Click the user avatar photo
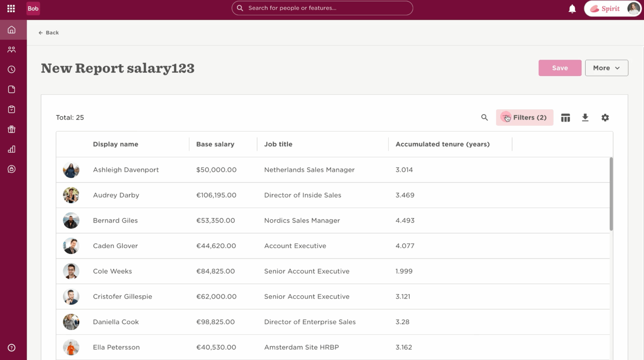 pyautogui.click(x=633, y=9)
